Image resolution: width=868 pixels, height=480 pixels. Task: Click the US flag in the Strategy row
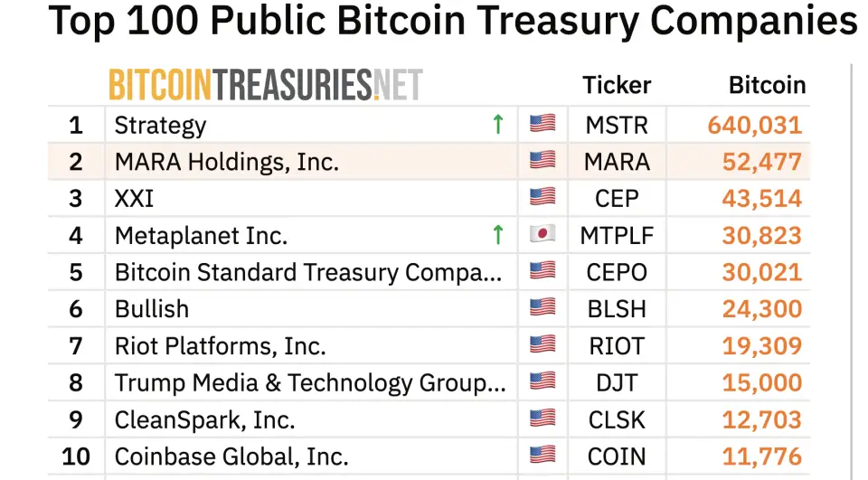pos(542,124)
